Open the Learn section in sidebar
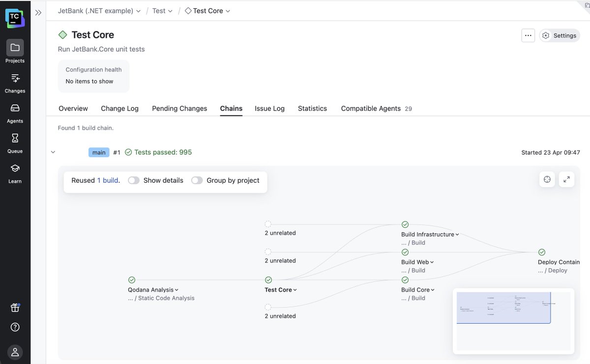The image size is (590, 364). tap(15, 173)
